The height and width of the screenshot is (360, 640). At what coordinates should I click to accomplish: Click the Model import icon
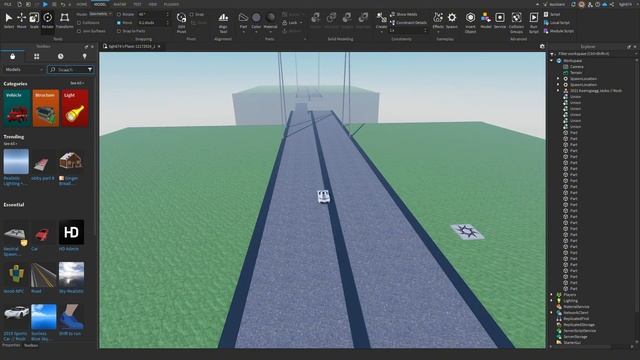[486, 20]
